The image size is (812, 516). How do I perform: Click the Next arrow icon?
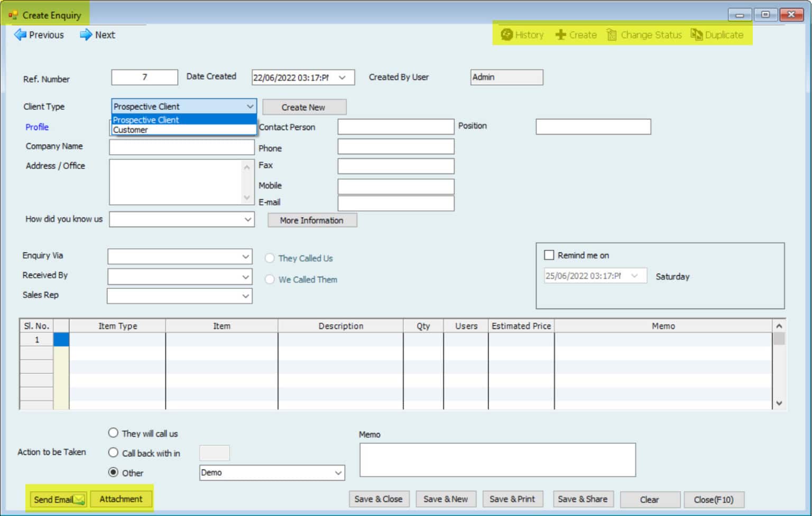click(x=86, y=35)
